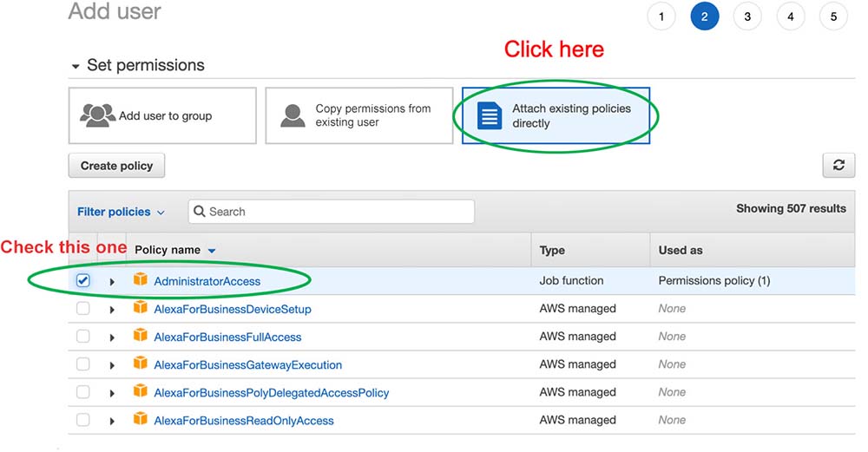
Task: Open the Filter policies dropdown
Action: (120, 212)
